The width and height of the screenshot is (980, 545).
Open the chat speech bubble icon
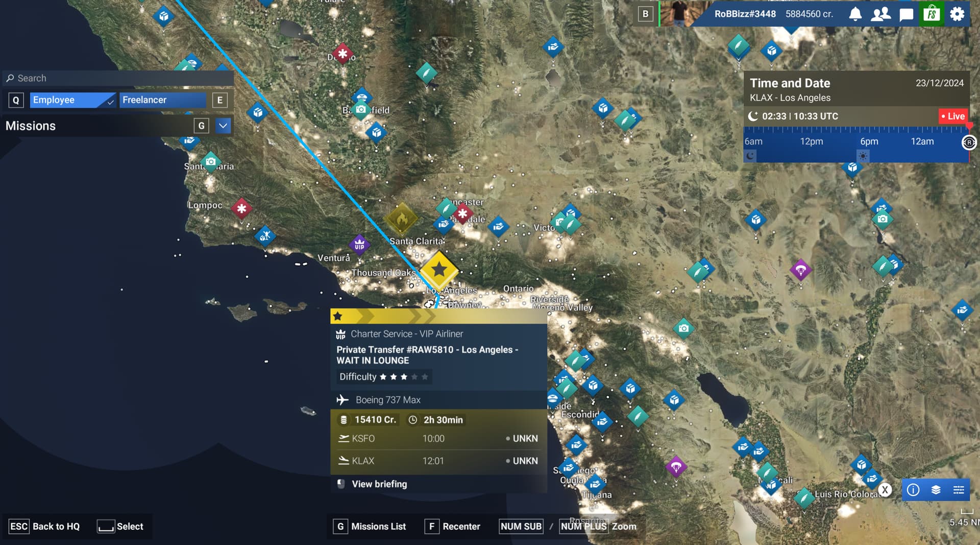point(906,14)
